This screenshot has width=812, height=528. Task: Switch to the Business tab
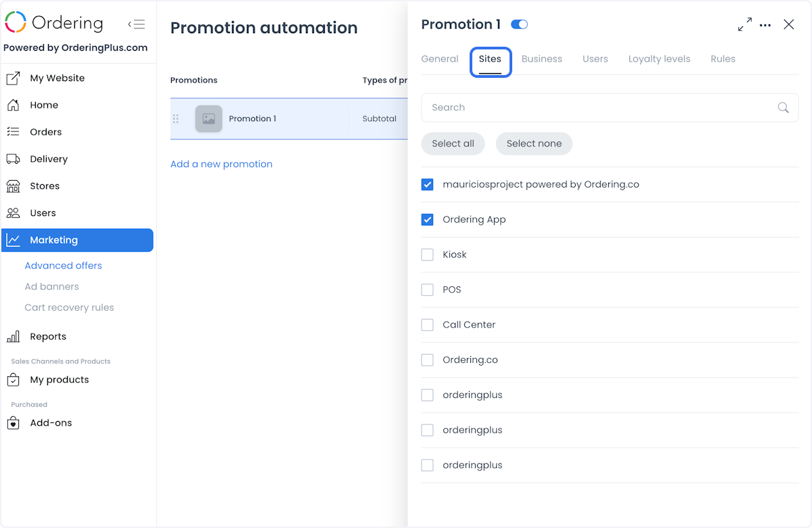tap(542, 59)
